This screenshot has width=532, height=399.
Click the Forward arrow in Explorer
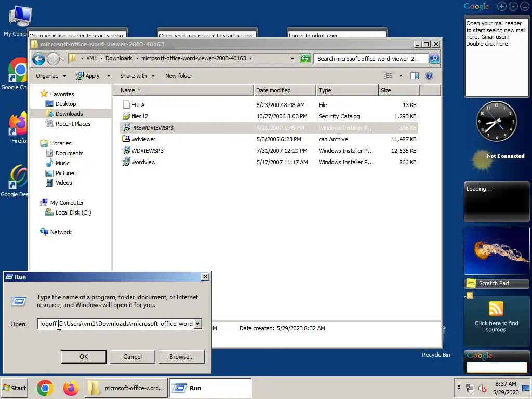coord(53,59)
